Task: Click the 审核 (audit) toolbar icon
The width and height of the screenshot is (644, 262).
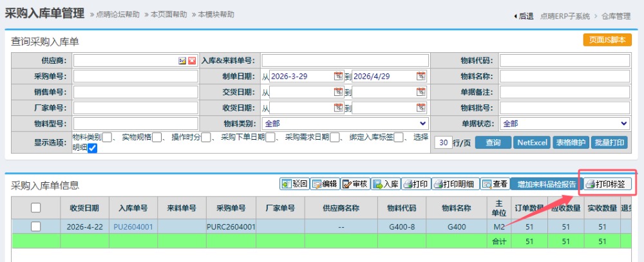Action: click(x=347, y=184)
